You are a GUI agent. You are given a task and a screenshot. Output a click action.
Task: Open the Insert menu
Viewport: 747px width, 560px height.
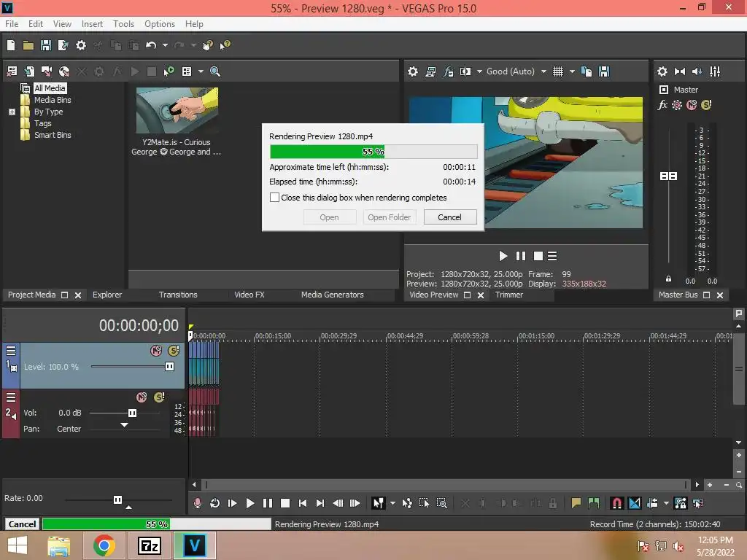point(92,24)
